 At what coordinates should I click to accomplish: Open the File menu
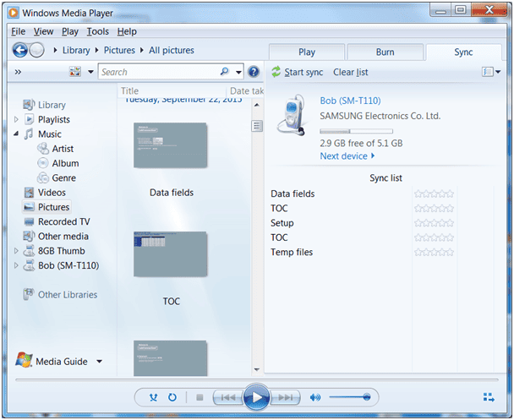(18, 31)
